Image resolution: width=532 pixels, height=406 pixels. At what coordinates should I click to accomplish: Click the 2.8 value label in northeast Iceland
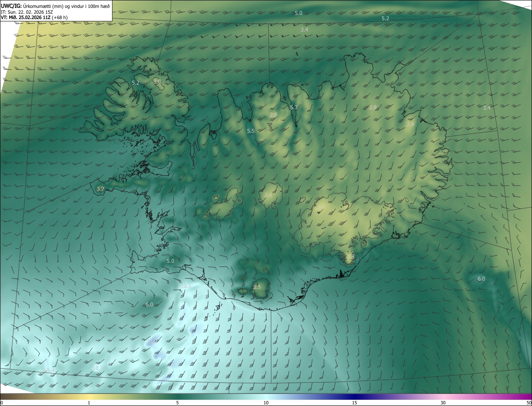pyautogui.click(x=373, y=107)
